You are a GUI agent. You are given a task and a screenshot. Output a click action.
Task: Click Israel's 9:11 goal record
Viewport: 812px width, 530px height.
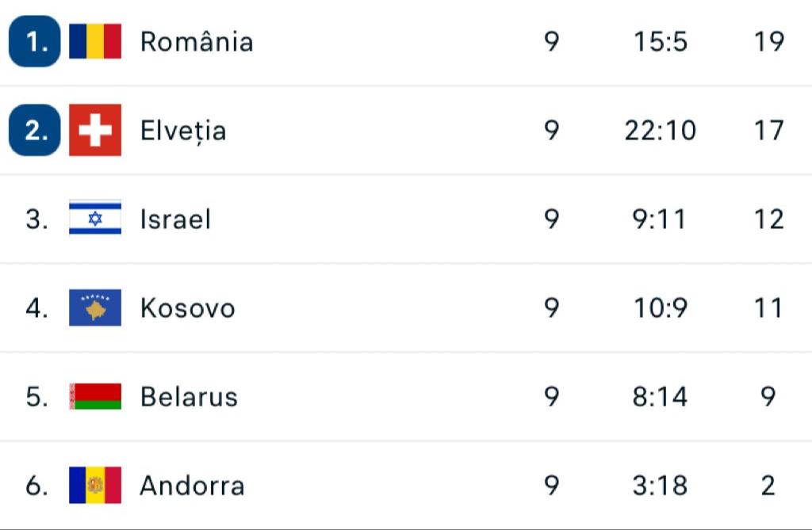tap(660, 219)
